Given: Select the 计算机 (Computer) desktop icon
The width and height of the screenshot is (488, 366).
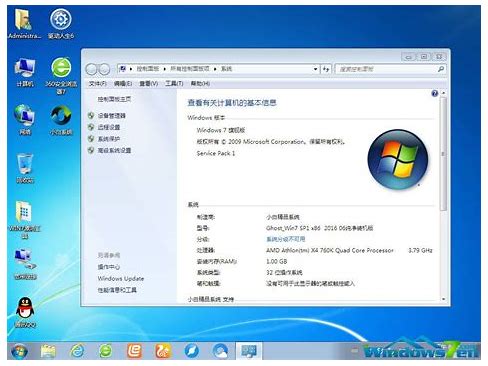Looking at the screenshot, I should 25,72.
